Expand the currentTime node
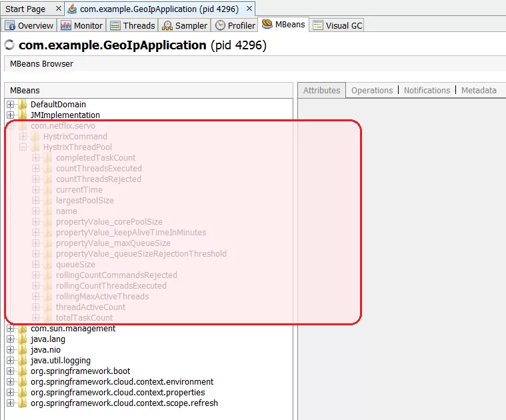This screenshot has height=420, width=506. (x=36, y=189)
